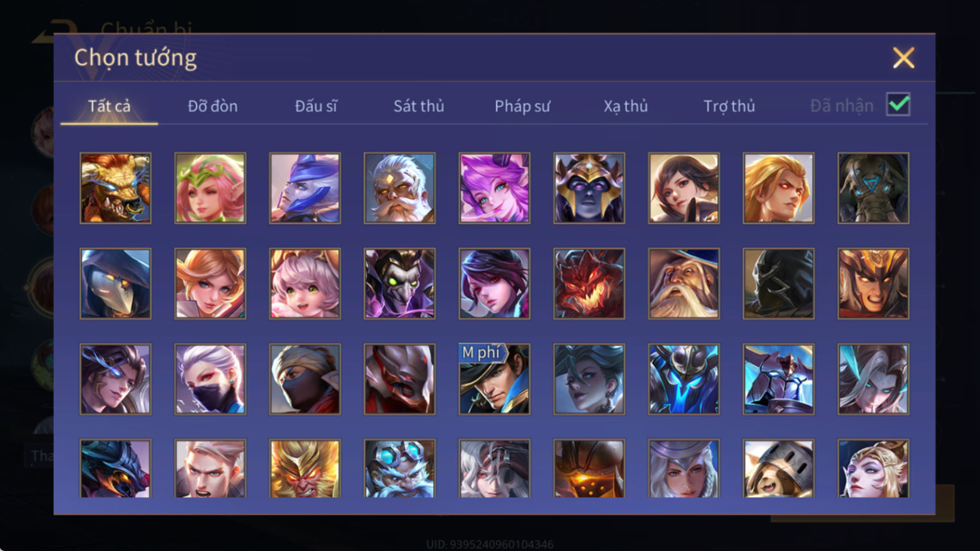
Task: Switch to the 'Đỡ đòn' tab
Action: [213, 106]
